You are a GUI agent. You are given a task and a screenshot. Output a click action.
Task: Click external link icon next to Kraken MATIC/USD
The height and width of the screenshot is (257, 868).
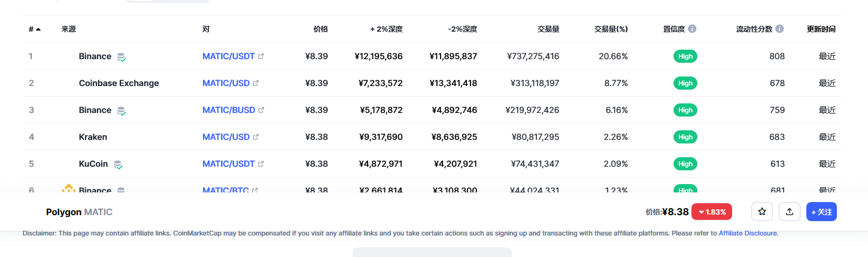[256, 137]
